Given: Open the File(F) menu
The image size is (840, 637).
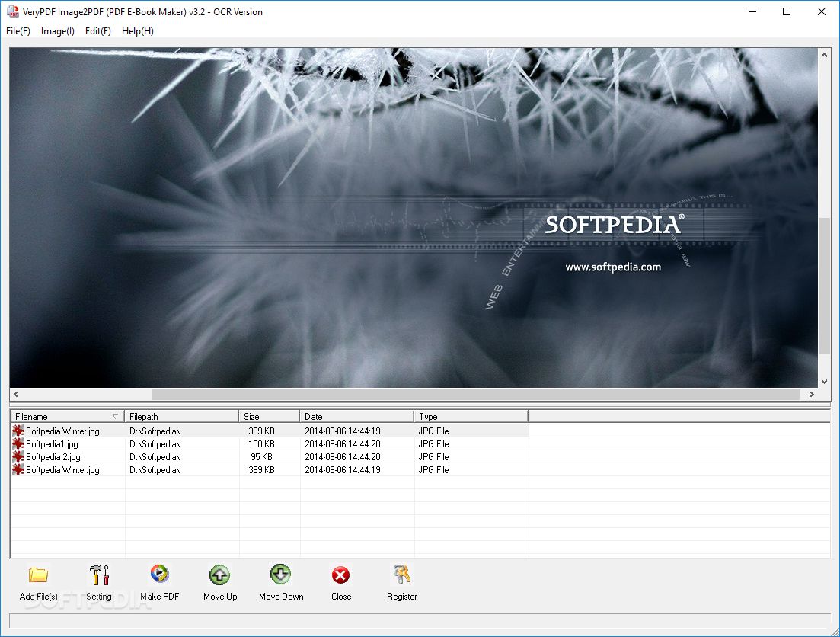Looking at the screenshot, I should (18, 31).
